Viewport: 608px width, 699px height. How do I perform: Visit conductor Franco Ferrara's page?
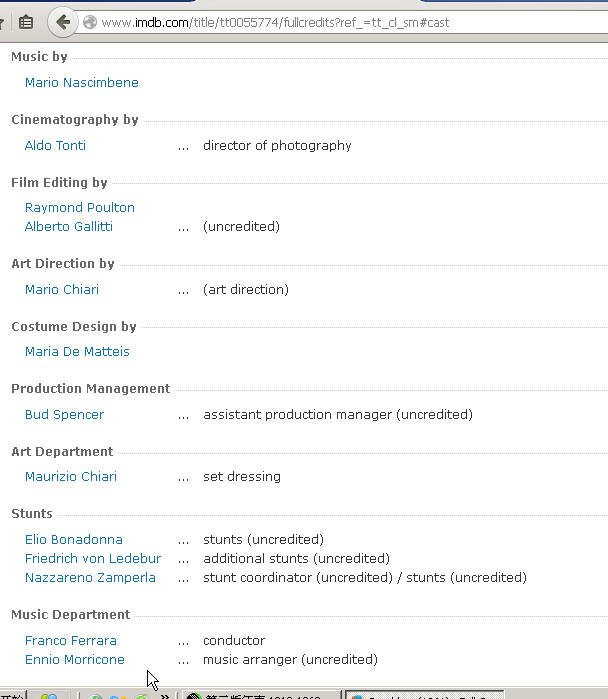(71, 641)
